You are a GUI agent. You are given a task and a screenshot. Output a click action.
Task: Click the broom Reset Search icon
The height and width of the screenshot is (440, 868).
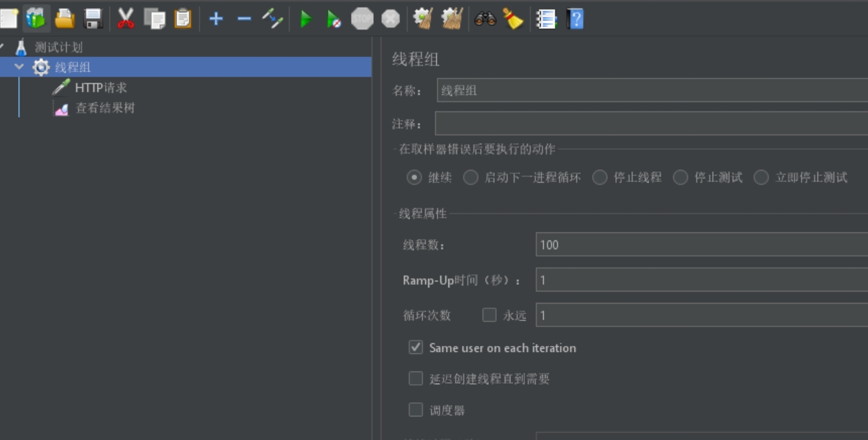click(x=513, y=19)
